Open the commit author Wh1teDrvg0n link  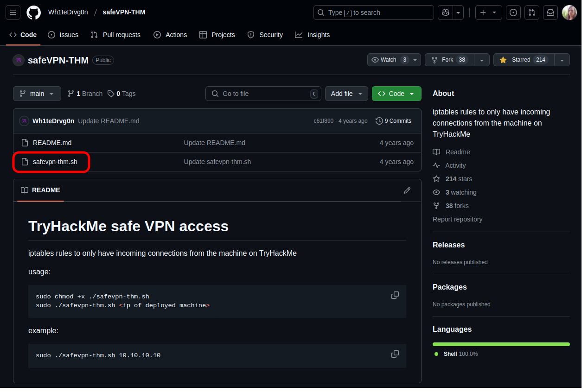click(x=53, y=121)
